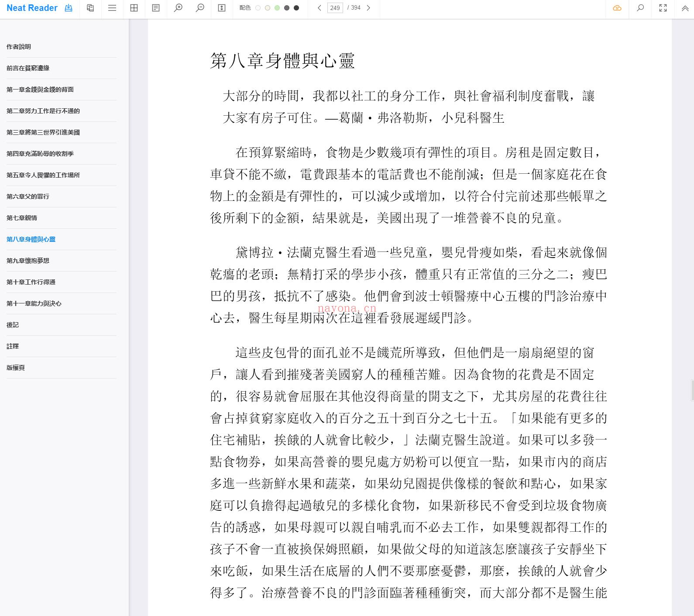
Task: Select the white color theme swatch
Action: pos(258,8)
